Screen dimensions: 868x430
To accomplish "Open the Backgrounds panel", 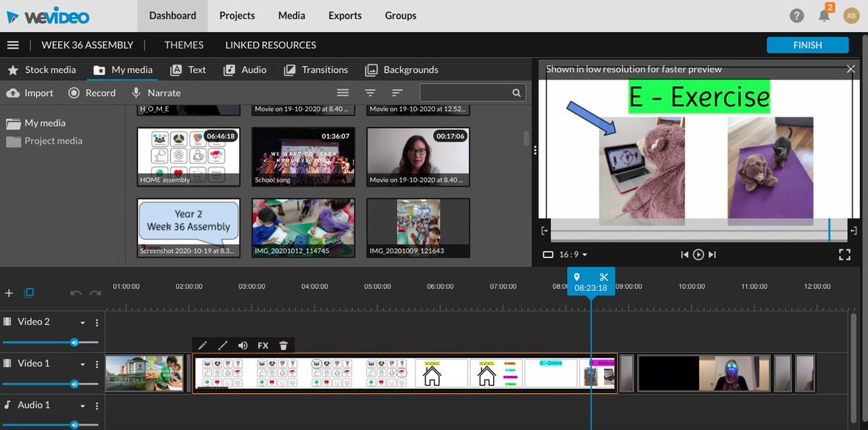I will 401,70.
